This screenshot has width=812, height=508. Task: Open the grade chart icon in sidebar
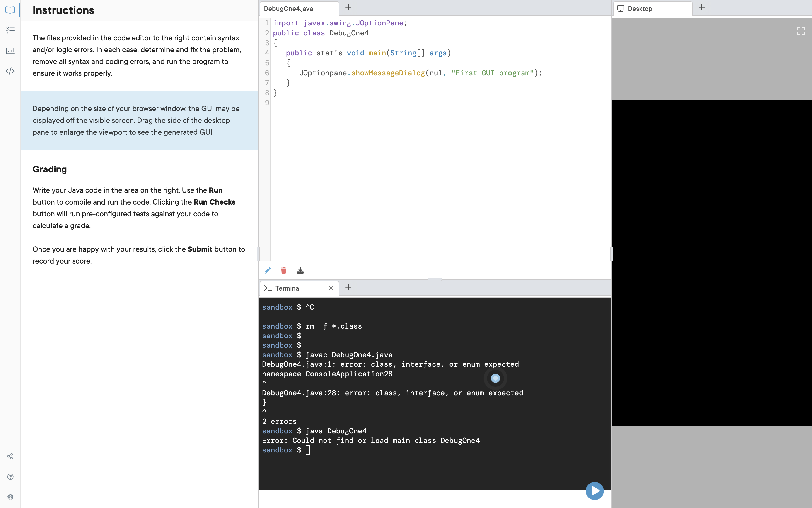coord(10,51)
